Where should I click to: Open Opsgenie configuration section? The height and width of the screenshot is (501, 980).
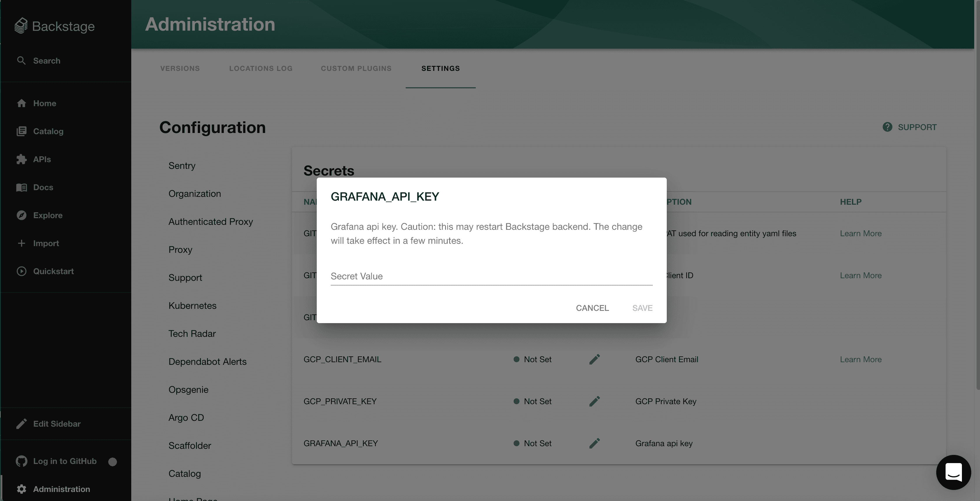tap(188, 390)
